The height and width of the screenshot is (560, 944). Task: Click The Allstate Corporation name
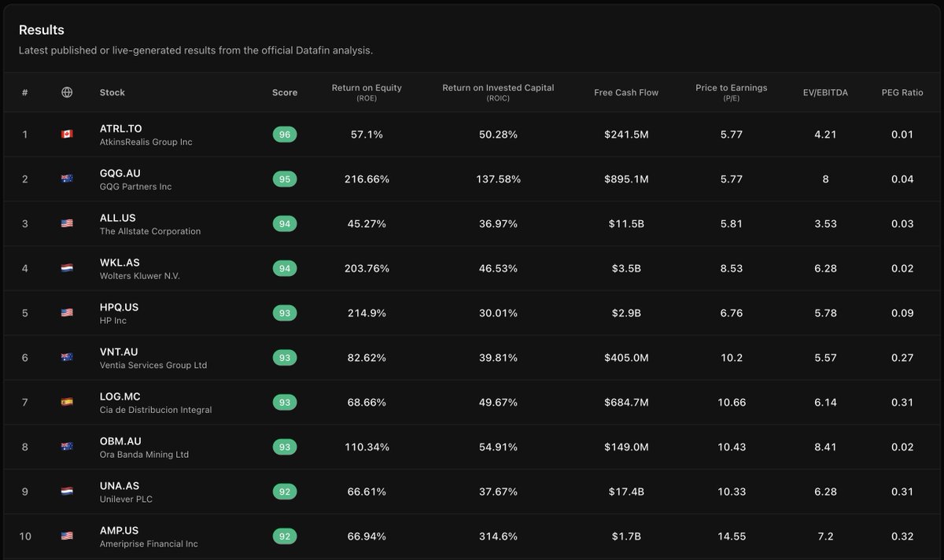(150, 231)
